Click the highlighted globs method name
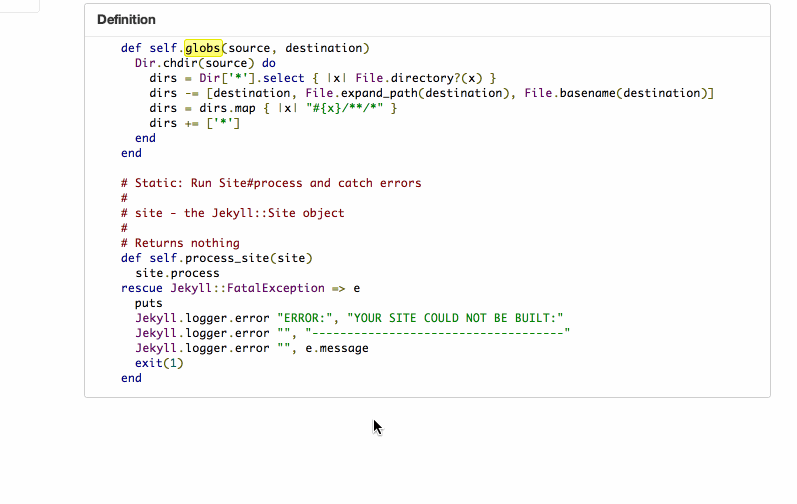Screen dimensions: 797x504 203,48
